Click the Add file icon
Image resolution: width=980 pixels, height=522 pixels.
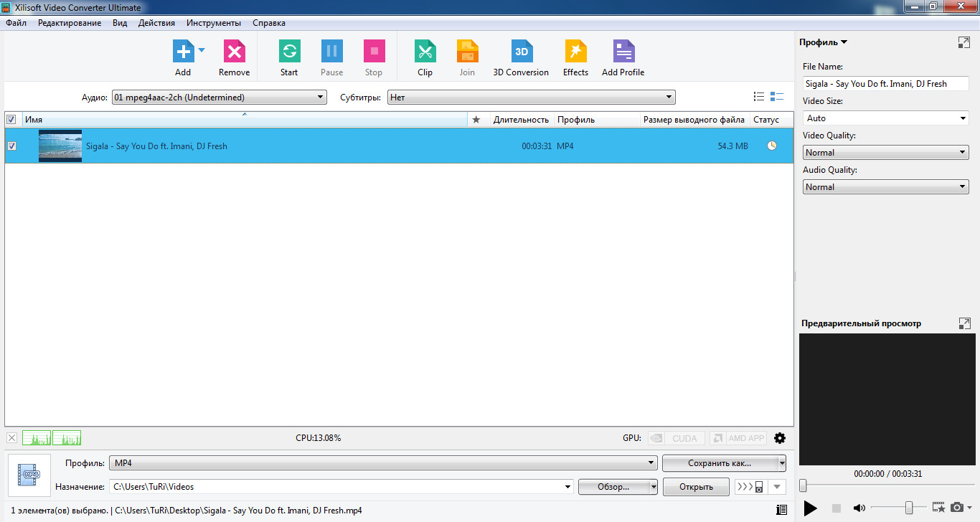(x=184, y=52)
